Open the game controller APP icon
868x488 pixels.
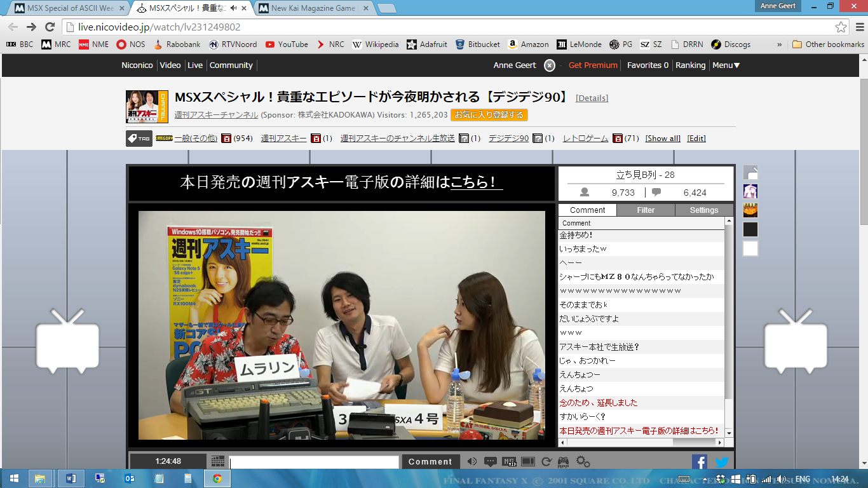point(564,462)
